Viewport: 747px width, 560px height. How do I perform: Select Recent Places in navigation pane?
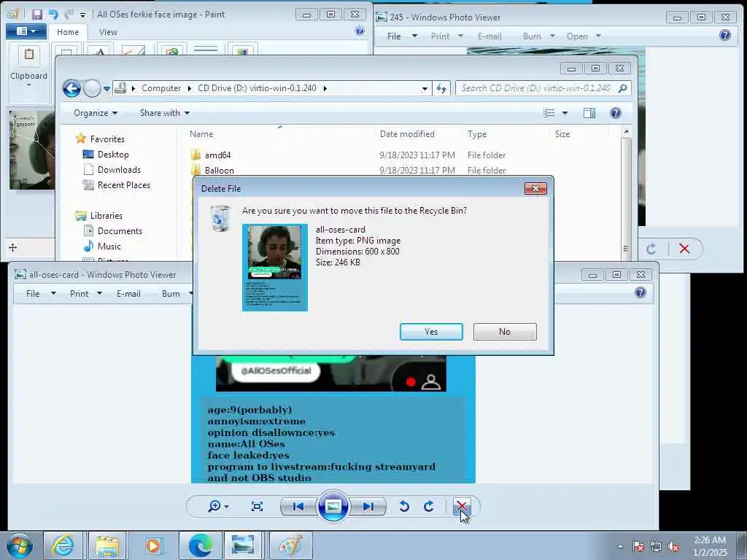click(124, 184)
